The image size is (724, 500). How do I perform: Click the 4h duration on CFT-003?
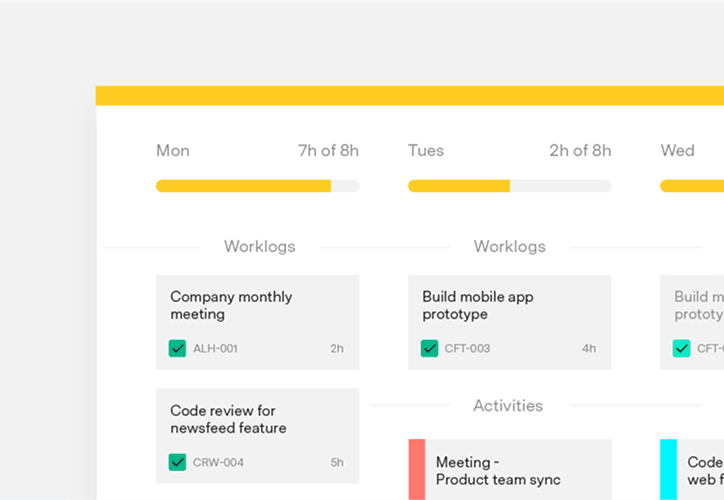pos(589,349)
